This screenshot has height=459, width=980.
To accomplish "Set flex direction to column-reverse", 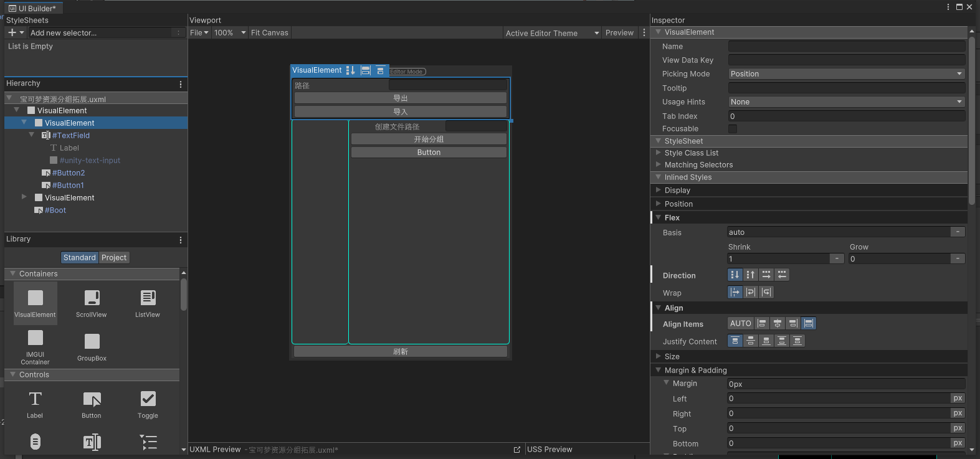I will click(751, 275).
